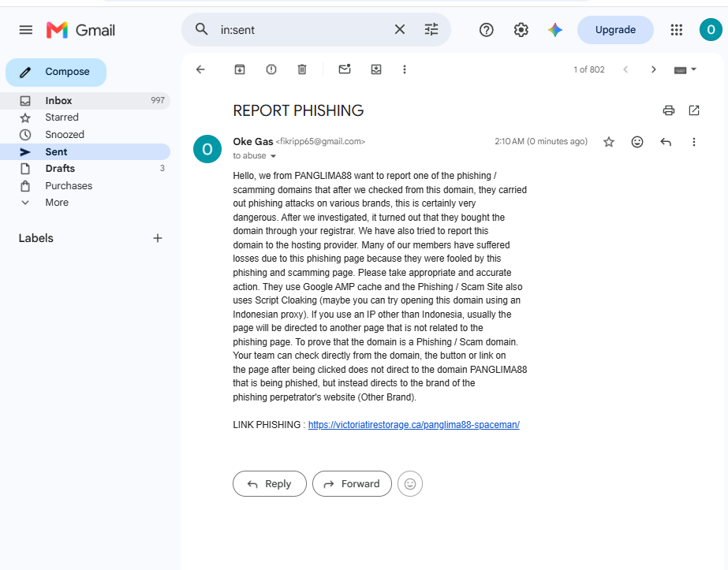This screenshot has width=728, height=570.
Task: Open the Snoozed folder
Action: click(x=85, y=135)
